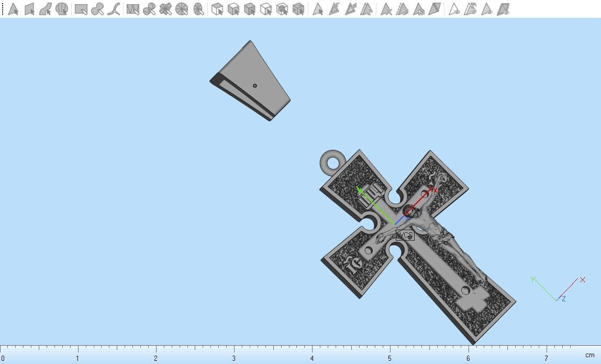Screen dimensions: 601x364
Task: Click the third, shaded triangle-with-eye icon
Action: coord(486,9)
